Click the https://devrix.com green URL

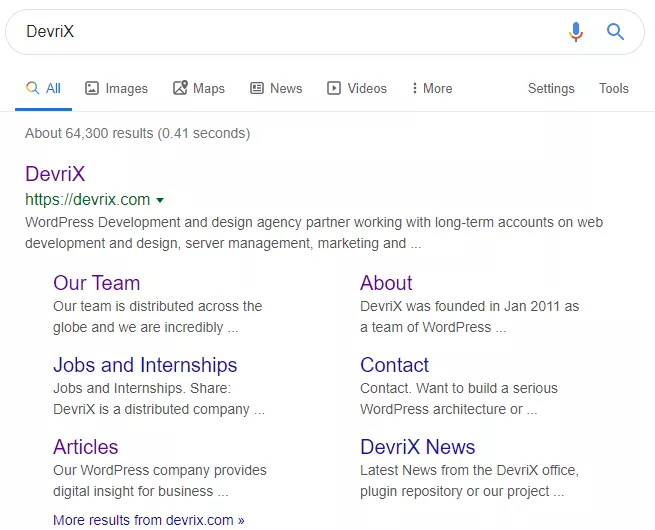pyautogui.click(x=87, y=200)
